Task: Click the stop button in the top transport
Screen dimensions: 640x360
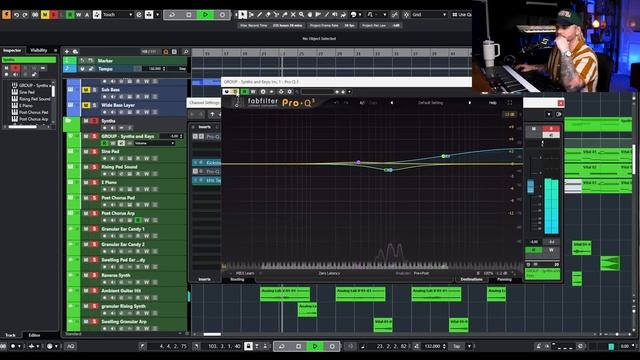Action: pyautogui.click(x=189, y=15)
